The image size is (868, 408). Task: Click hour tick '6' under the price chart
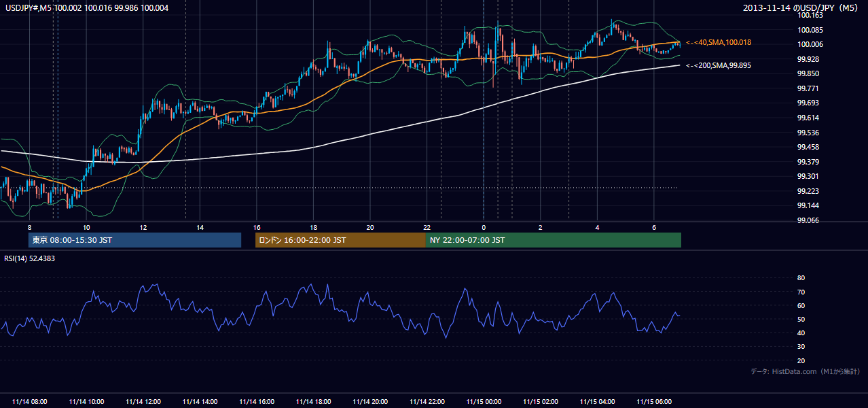tap(654, 227)
